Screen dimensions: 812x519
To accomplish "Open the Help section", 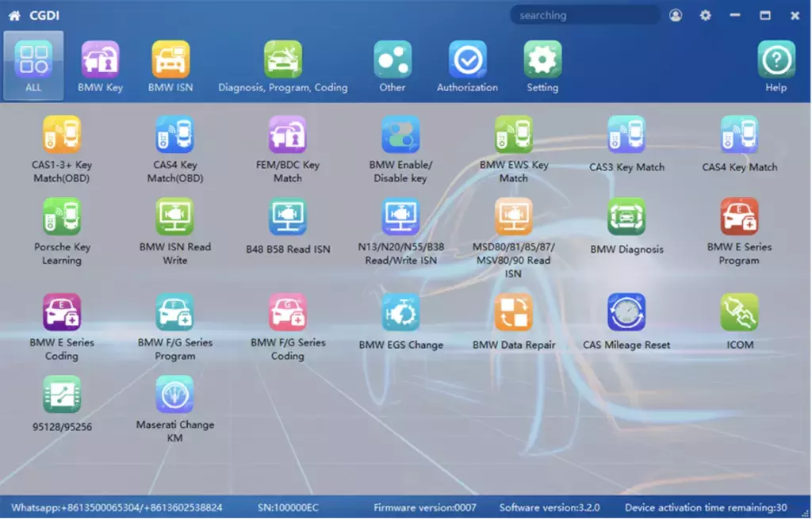I will [x=776, y=67].
